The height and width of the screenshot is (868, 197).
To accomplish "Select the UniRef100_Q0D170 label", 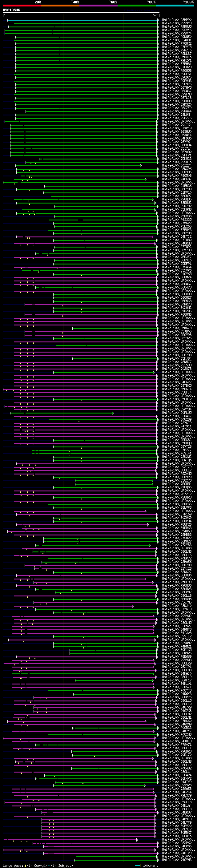I will (x=177, y=755).
